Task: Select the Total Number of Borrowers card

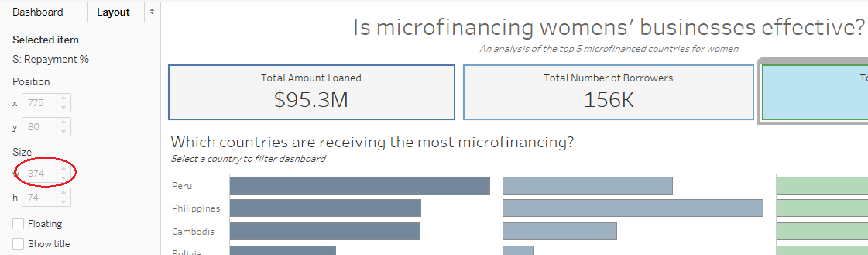Action: pos(608,92)
